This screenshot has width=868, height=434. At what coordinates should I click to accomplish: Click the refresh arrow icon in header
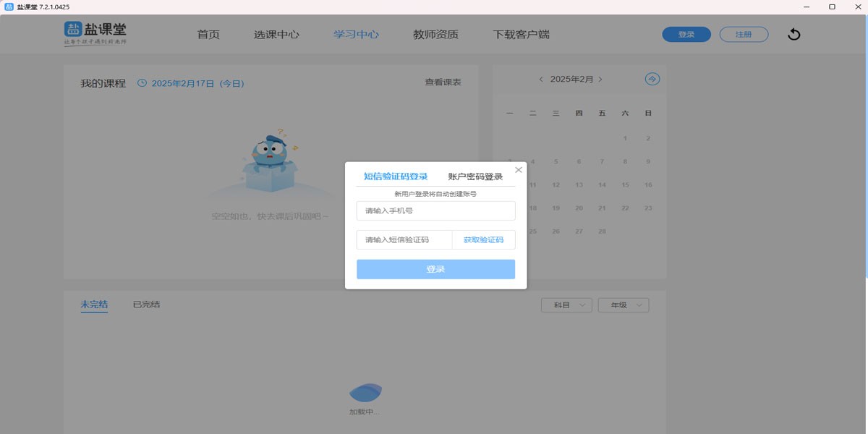point(793,34)
